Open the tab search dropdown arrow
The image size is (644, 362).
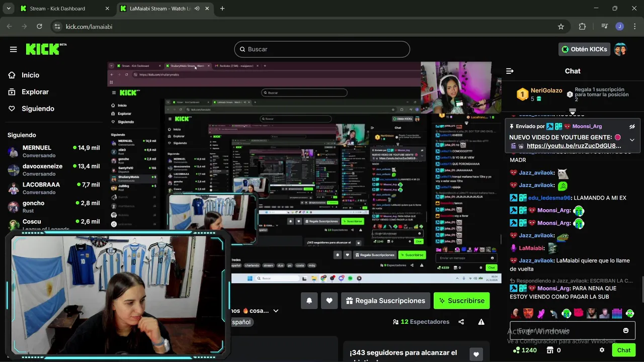(x=8, y=9)
